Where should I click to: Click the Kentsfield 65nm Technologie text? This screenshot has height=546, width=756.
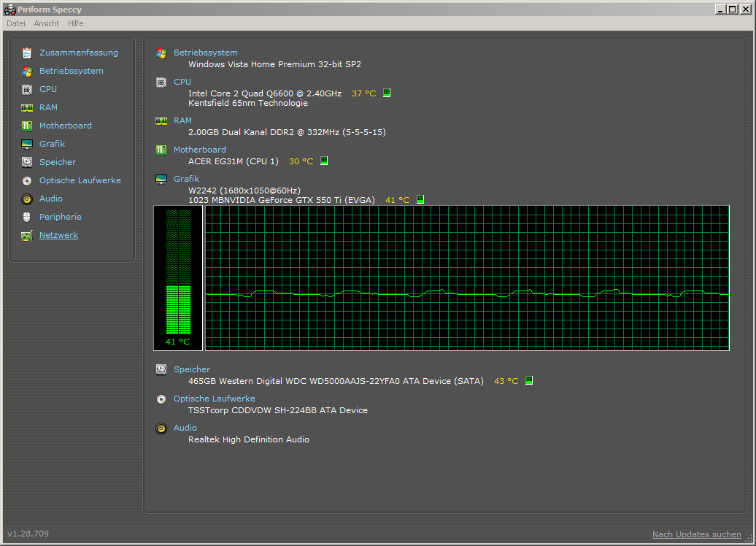248,103
